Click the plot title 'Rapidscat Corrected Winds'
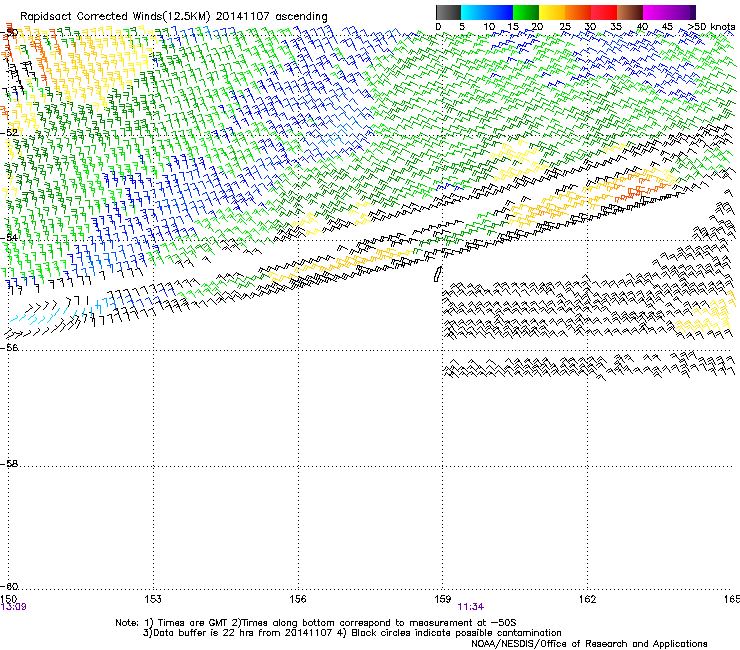 coord(91,17)
